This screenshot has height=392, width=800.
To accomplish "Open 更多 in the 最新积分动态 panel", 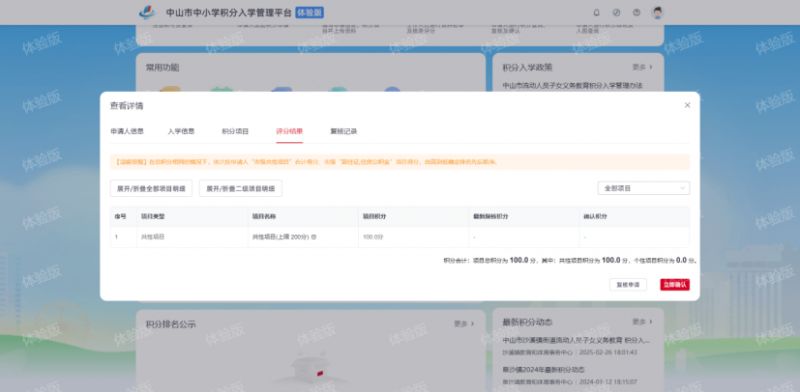I will point(642,322).
